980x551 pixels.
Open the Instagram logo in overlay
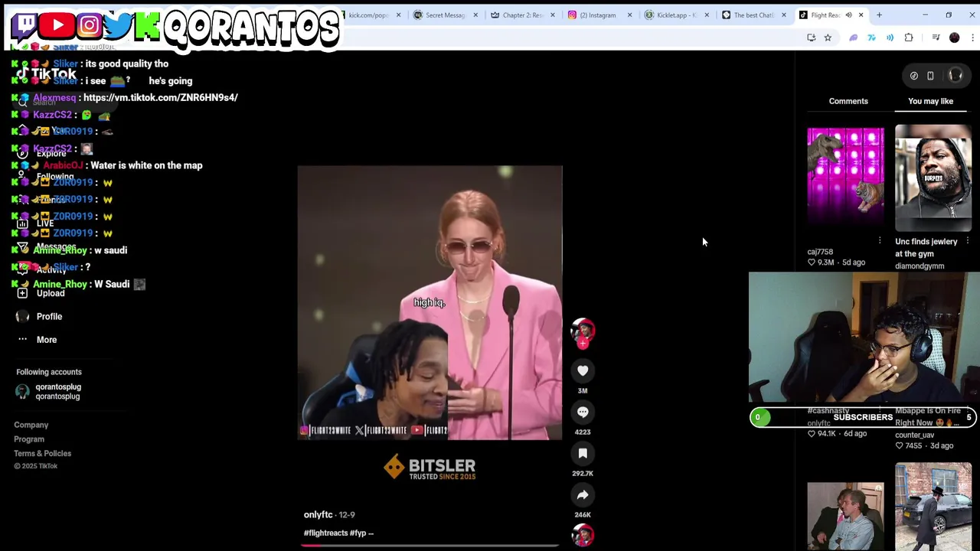[x=89, y=25]
